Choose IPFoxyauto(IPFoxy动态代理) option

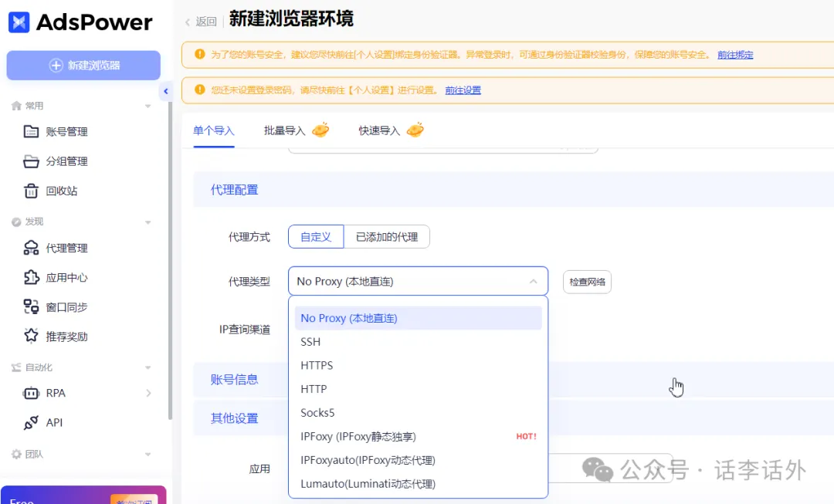coord(418,460)
